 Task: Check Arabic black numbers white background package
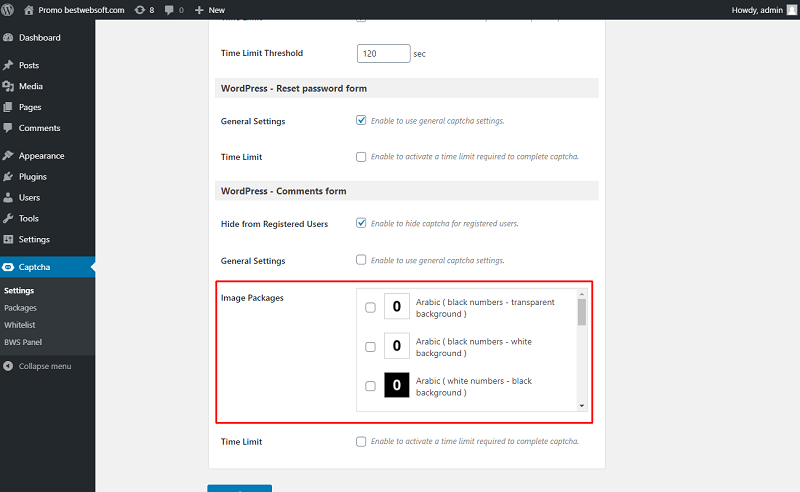point(370,347)
